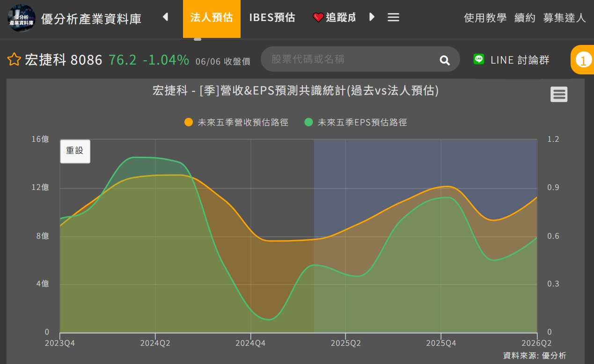
Task: Switch to the IBES預估 tab
Action: click(272, 18)
